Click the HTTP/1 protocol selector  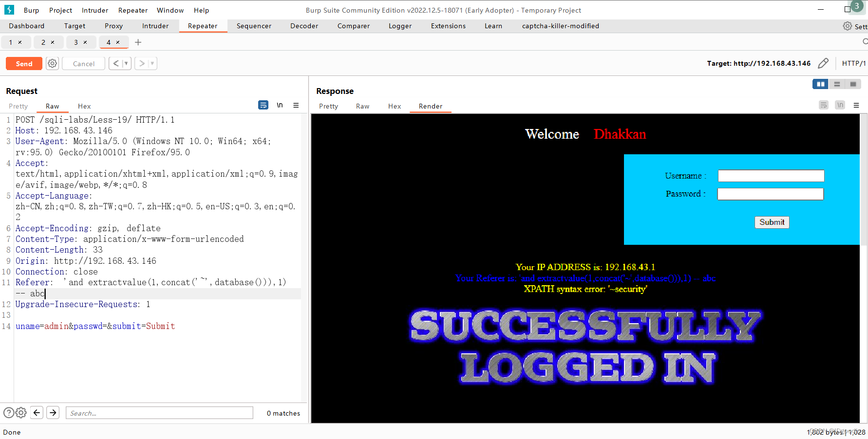854,63
